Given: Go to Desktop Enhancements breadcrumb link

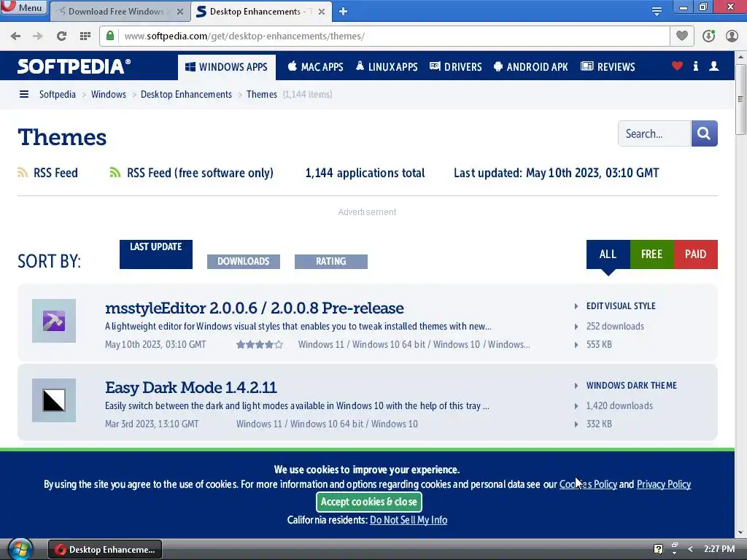Looking at the screenshot, I should pyautogui.click(x=186, y=94).
